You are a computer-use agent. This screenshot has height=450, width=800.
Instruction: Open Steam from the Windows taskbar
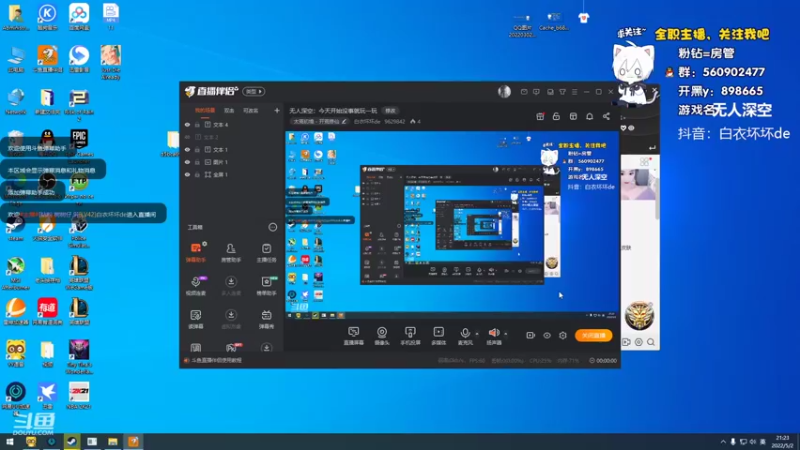point(71,441)
